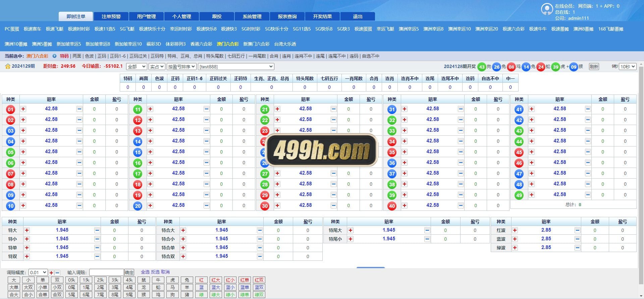Open the 全部 filter dropdown
The height and width of the screenshot is (299, 644).
[x=137, y=67]
